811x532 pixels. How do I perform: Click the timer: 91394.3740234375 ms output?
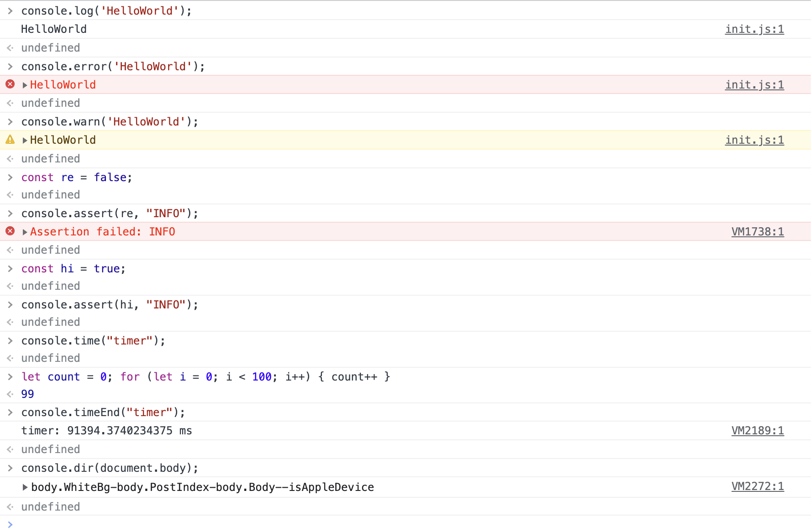coord(106,431)
